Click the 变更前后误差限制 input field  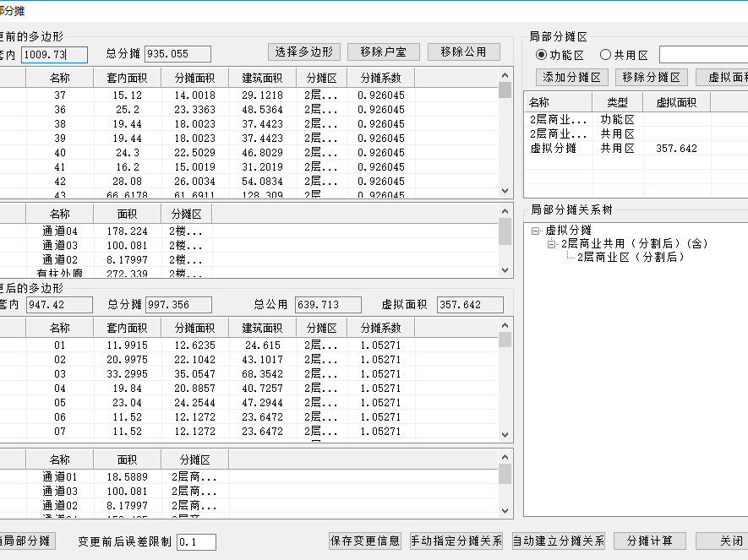[x=196, y=542]
